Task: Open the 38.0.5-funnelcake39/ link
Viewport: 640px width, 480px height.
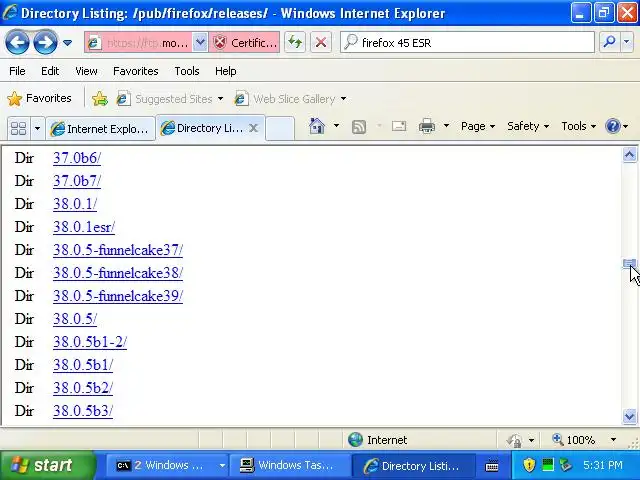Action: point(118,296)
